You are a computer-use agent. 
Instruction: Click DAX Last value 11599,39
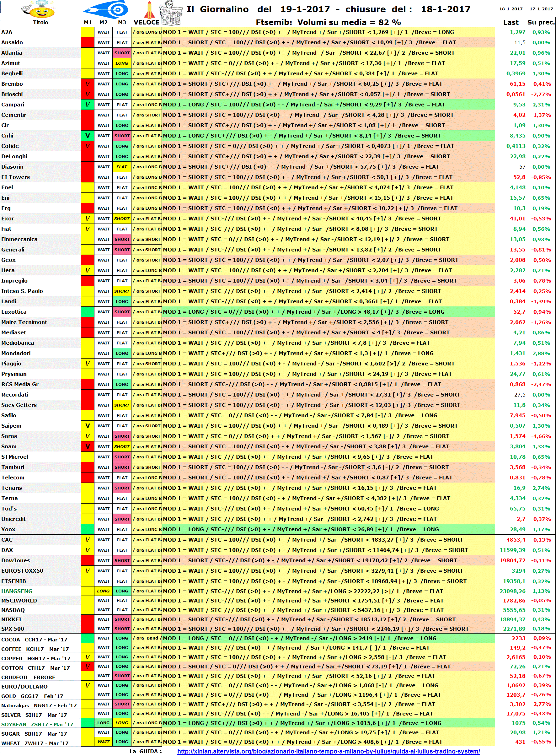tap(512, 550)
